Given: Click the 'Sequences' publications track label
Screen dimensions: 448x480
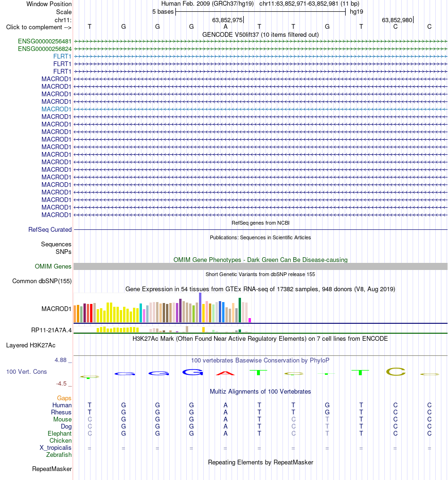Looking at the screenshot, I should coord(56,244).
